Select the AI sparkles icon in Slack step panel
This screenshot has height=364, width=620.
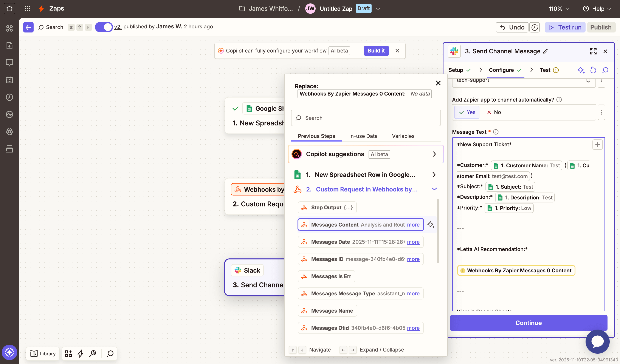(581, 70)
